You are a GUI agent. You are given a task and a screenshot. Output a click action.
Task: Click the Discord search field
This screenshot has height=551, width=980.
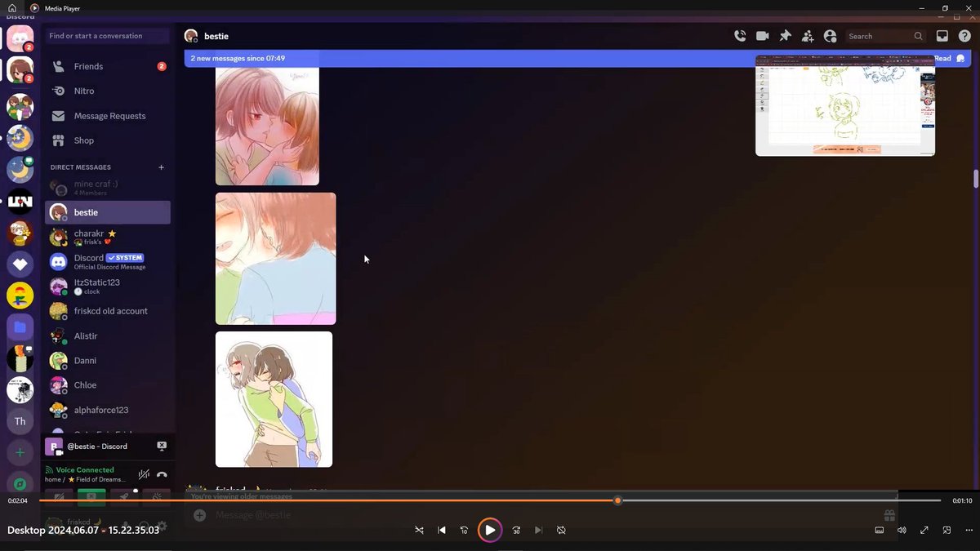click(x=885, y=36)
